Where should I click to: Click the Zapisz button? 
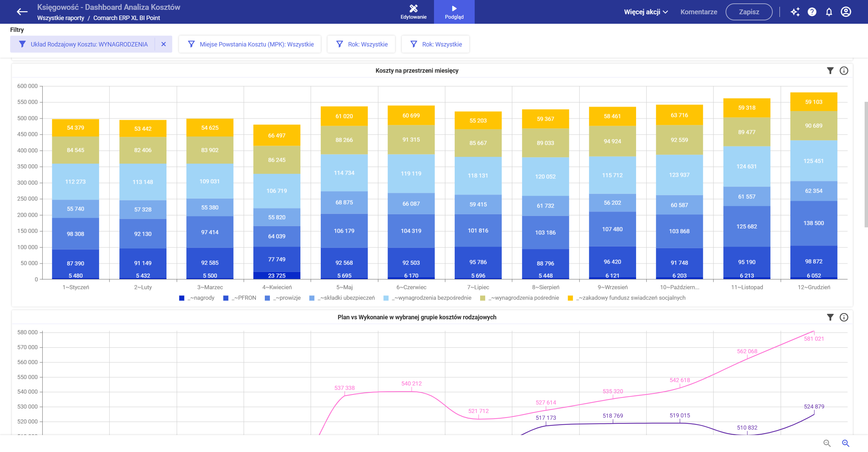[749, 12]
